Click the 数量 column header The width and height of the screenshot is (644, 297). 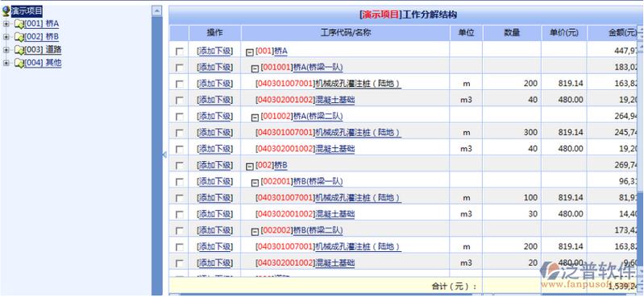512,33
